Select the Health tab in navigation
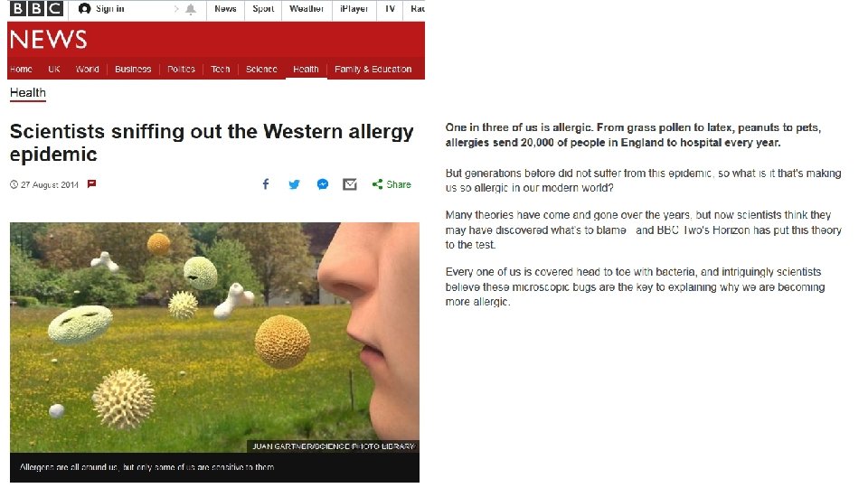Image resolution: width=868 pixels, height=488 pixels. click(307, 70)
